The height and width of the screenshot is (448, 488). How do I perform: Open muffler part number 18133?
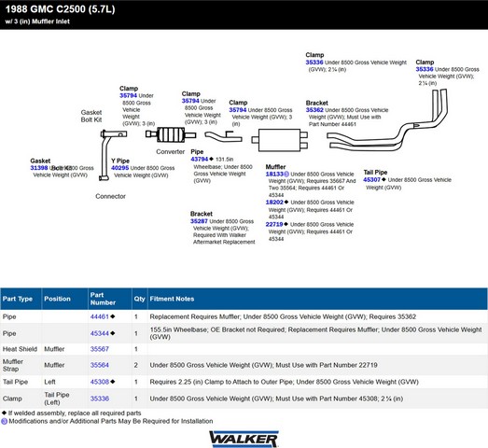coord(274,174)
